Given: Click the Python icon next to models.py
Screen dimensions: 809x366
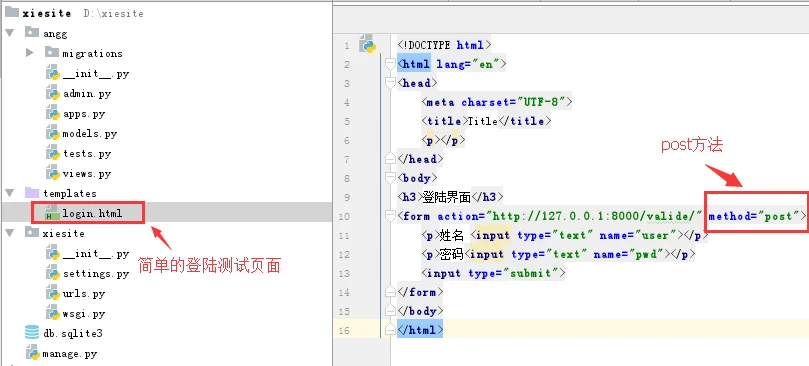Looking at the screenshot, I should coord(53,133).
